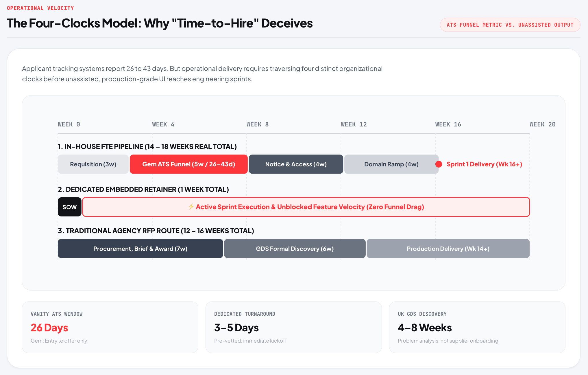Click the 3–5 Days value
This screenshot has width=588, height=375.
point(236,328)
